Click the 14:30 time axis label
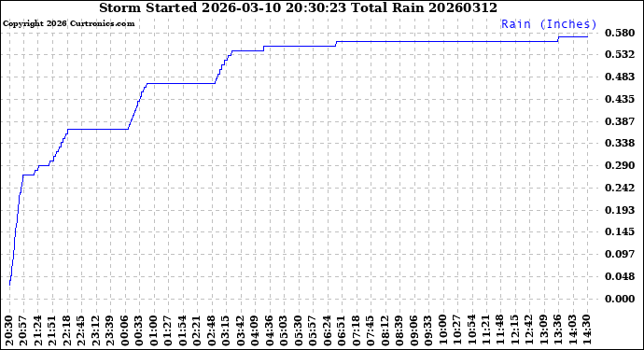Image resolution: width=644 pixels, height=350 pixels. 587,330
